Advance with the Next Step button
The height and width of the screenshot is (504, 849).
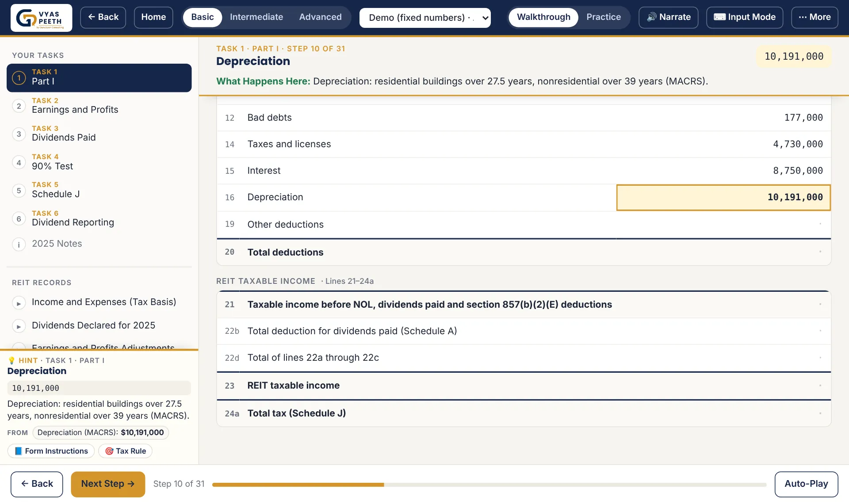108,484
